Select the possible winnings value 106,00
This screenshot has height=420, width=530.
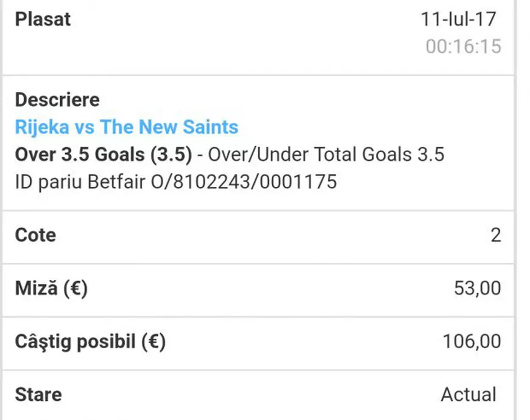(x=472, y=341)
